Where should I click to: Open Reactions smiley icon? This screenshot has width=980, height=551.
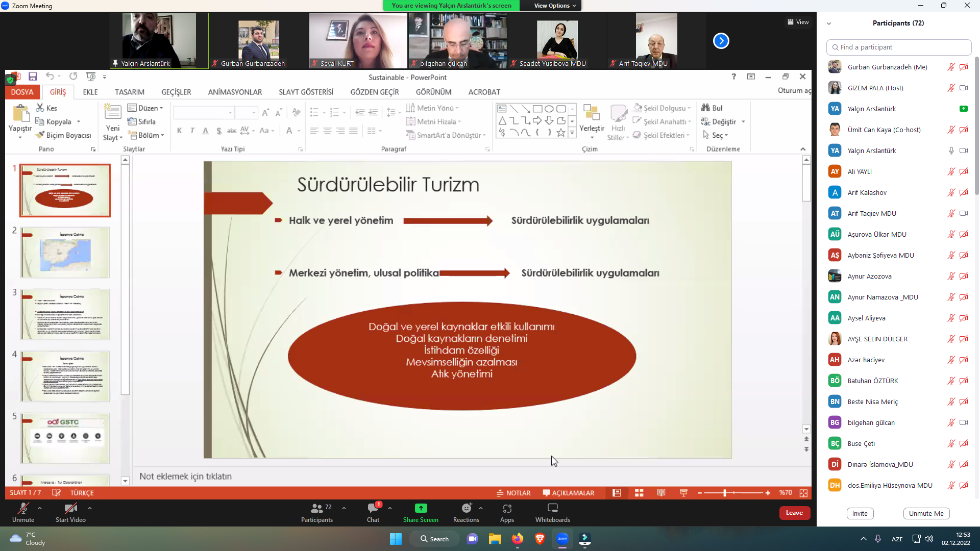466,508
